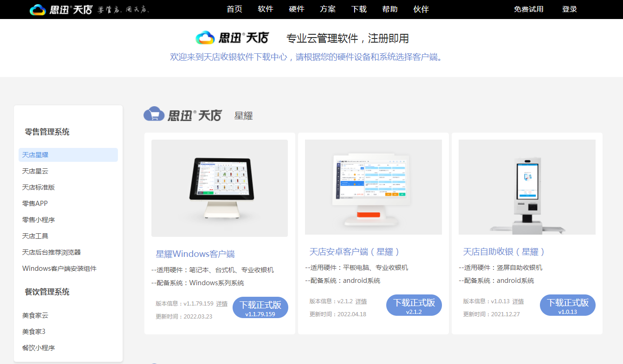This screenshot has height=364, width=623.
Task: Open the 帮助 menu
Action: point(390,9)
